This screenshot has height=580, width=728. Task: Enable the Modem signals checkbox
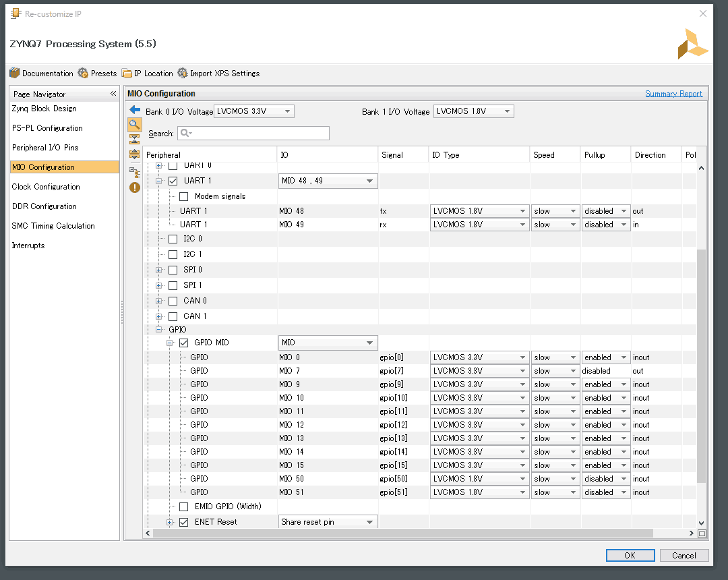coord(184,196)
